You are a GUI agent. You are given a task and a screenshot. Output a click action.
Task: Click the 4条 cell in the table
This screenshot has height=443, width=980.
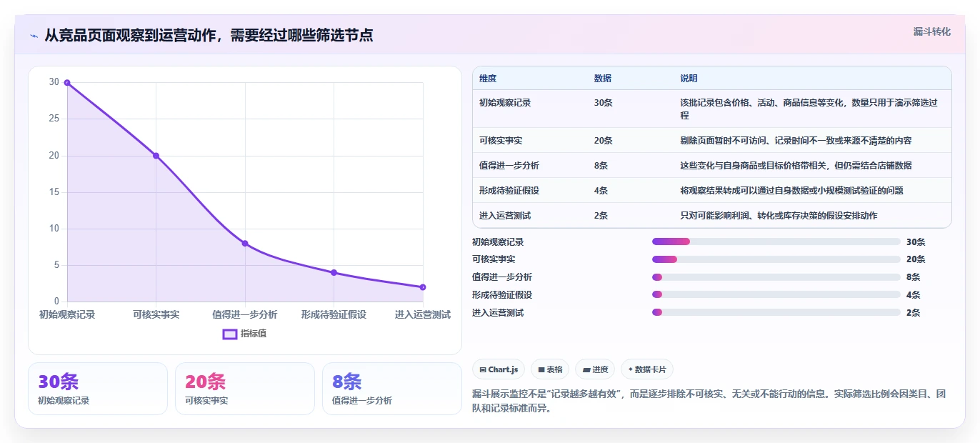[601, 190]
